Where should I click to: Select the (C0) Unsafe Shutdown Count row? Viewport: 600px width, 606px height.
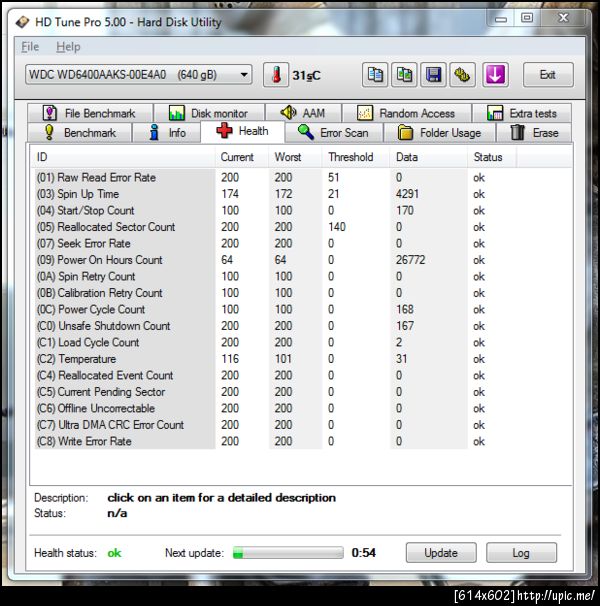click(x=274, y=326)
